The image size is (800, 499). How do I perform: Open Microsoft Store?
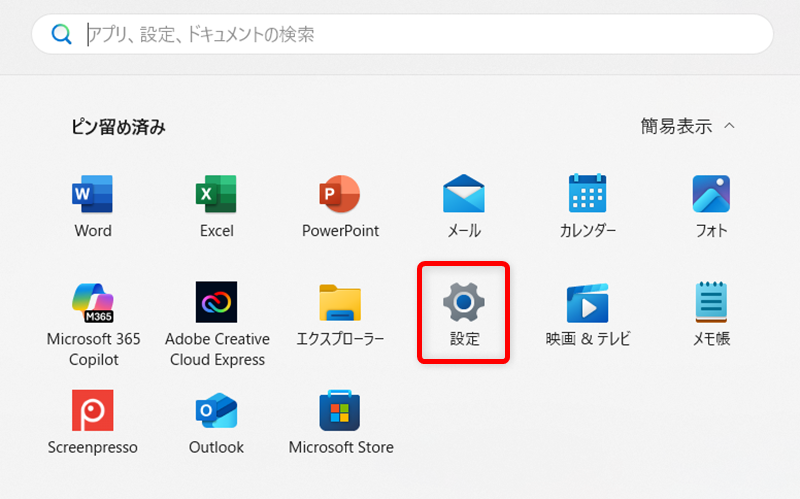(x=340, y=411)
